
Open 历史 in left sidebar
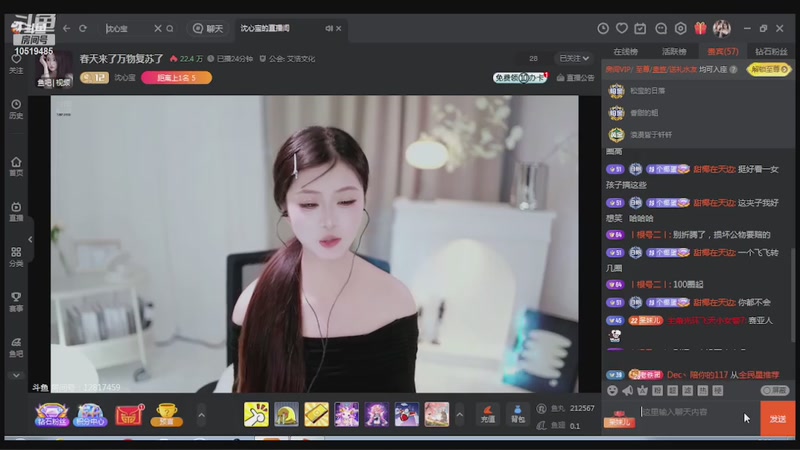pos(16,109)
